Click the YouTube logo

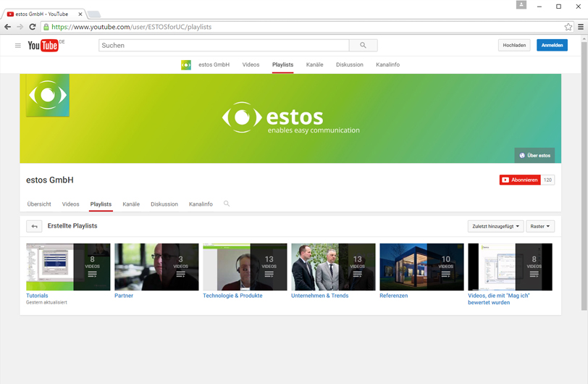pyautogui.click(x=43, y=46)
